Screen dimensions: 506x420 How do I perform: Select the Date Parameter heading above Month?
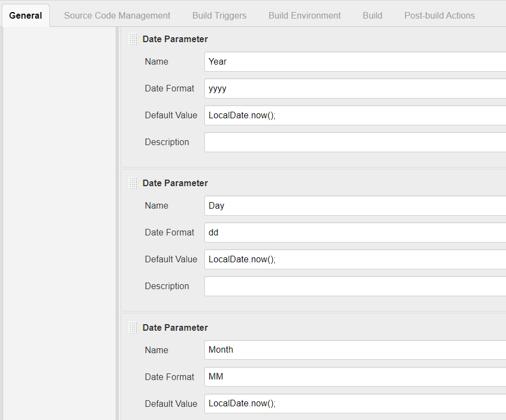tap(175, 328)
